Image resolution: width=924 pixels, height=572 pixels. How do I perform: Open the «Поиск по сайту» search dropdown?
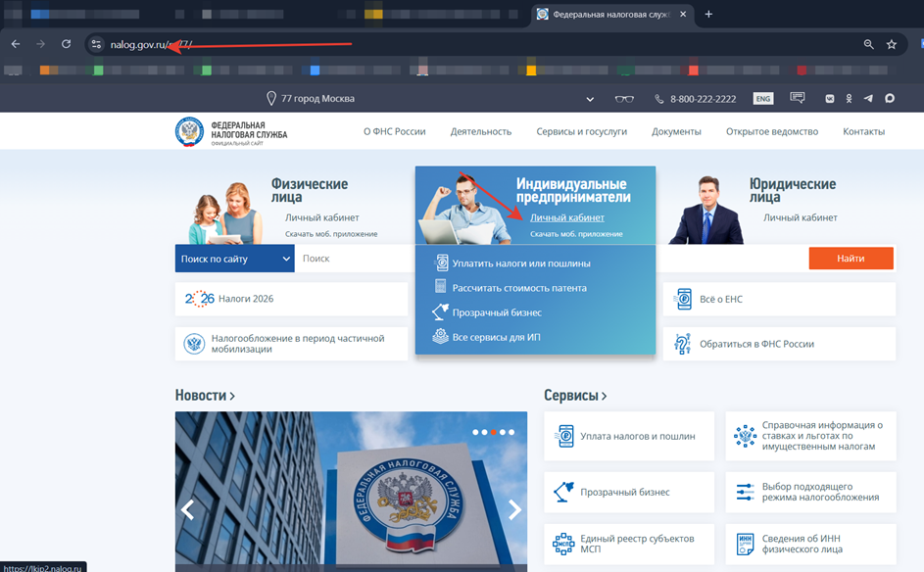(x=235, y=258)
